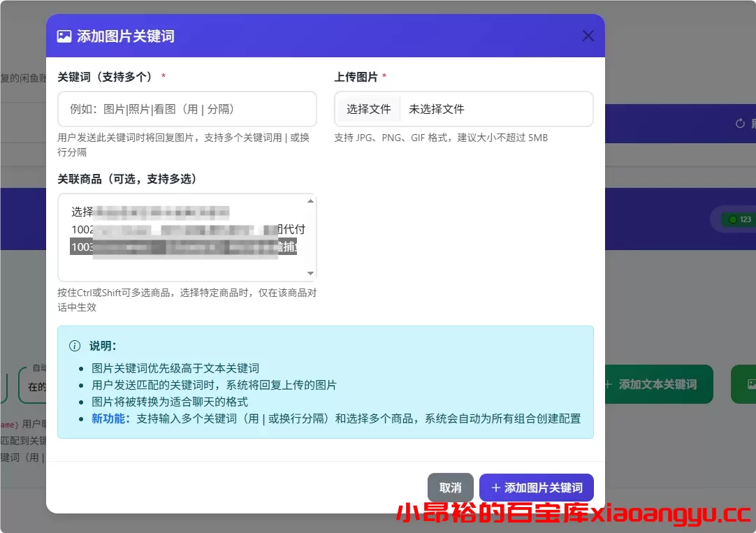Click the up arrow of the product list scrollbar
This screenshot has width=756, height=533.
coord(310,199)
